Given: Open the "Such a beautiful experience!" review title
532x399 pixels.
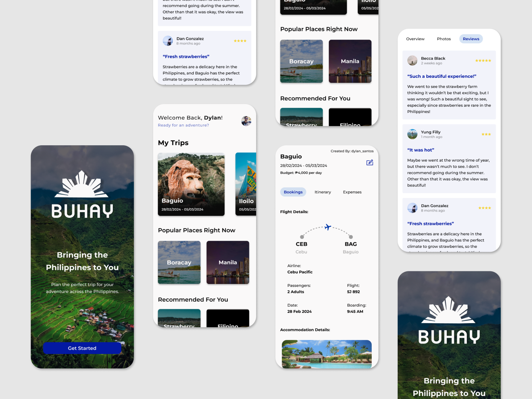Looking at the screenshot, I should [x=442, y=76].
